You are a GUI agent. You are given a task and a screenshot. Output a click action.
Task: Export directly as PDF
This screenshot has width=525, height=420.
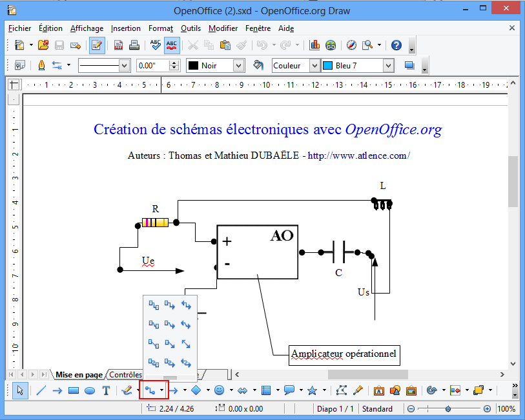point(118,45)
